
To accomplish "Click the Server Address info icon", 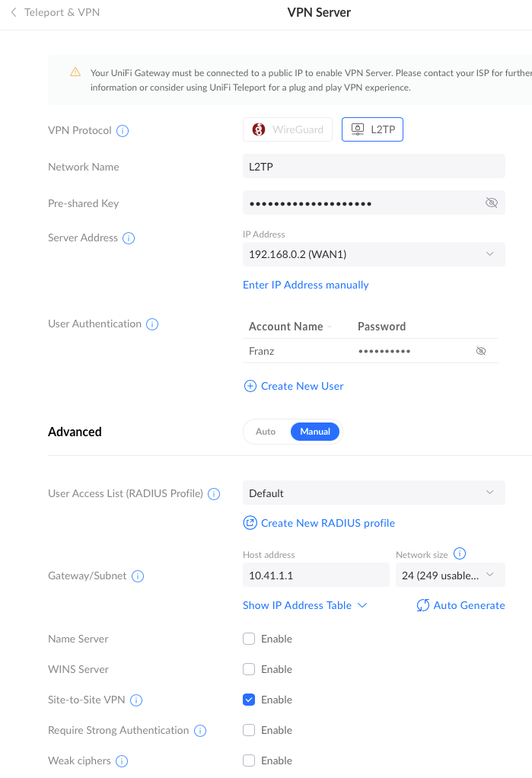I will [x=129, y=238].
